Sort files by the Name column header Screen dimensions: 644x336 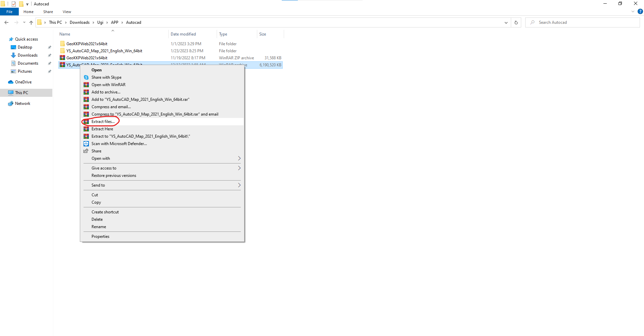tap(113, 34)
